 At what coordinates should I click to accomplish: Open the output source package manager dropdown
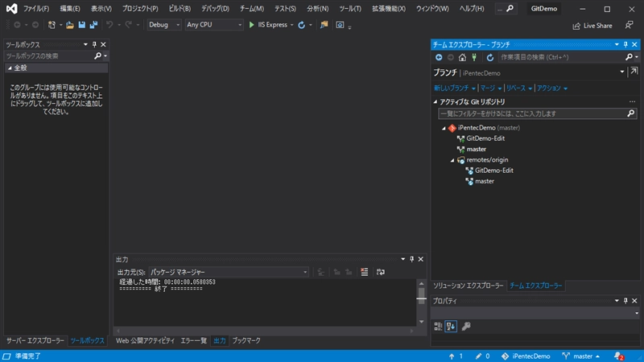[229, 272]
